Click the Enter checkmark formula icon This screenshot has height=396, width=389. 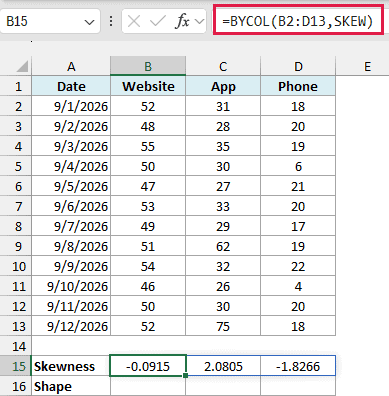click(157, 22)
